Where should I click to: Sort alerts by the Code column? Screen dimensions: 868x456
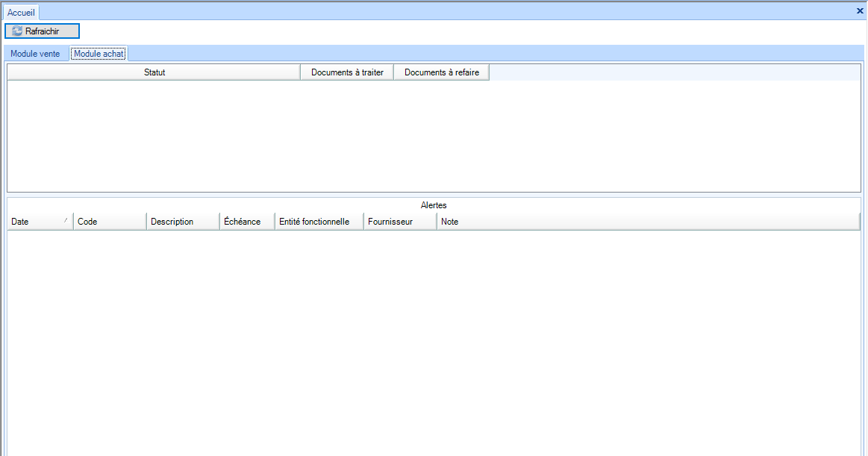point(109,222)
